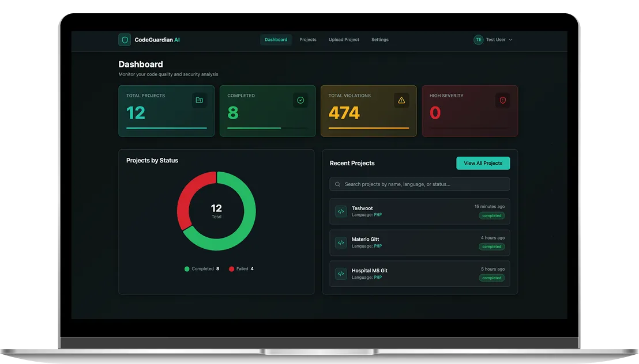Click the completed badge on Teshvoot
Viewport: 639px width, 364px height.
coord(491,216)
